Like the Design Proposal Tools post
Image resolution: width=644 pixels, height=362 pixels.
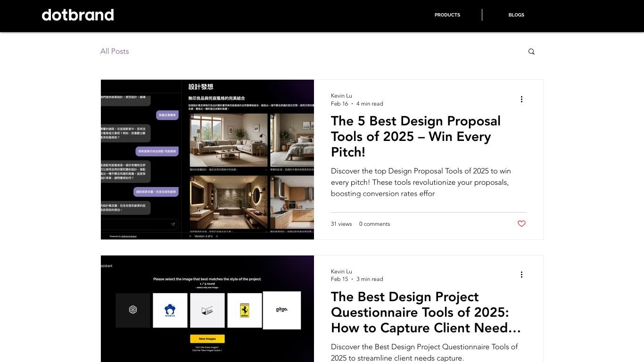pos(521,224)
